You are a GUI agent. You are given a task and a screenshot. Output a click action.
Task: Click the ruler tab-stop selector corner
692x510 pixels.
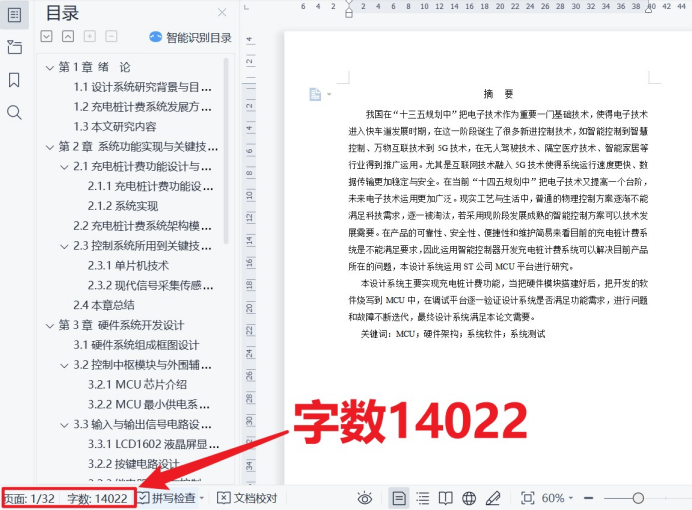click(246, 7)
